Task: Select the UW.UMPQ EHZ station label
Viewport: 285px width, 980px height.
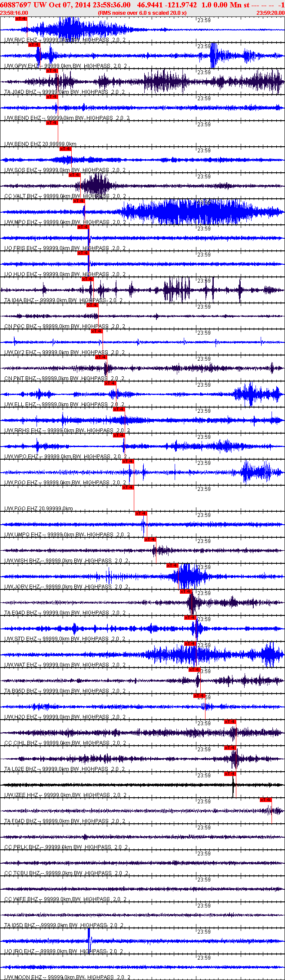Action: pos(67,534)
